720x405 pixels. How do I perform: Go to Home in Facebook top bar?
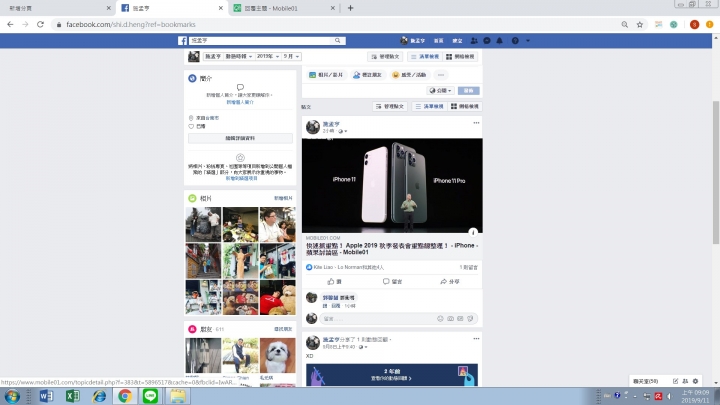tap(439, 41)
